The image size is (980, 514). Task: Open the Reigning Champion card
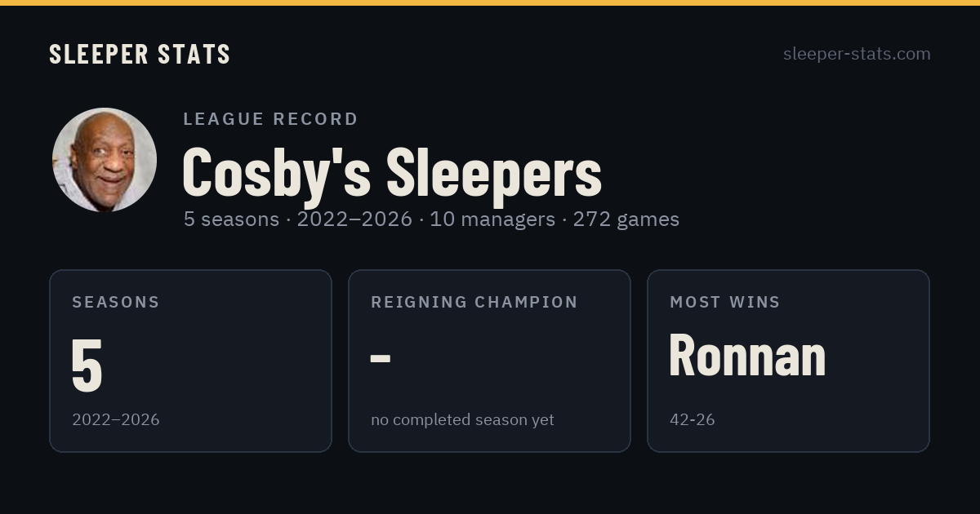click(x=489, y=361)
